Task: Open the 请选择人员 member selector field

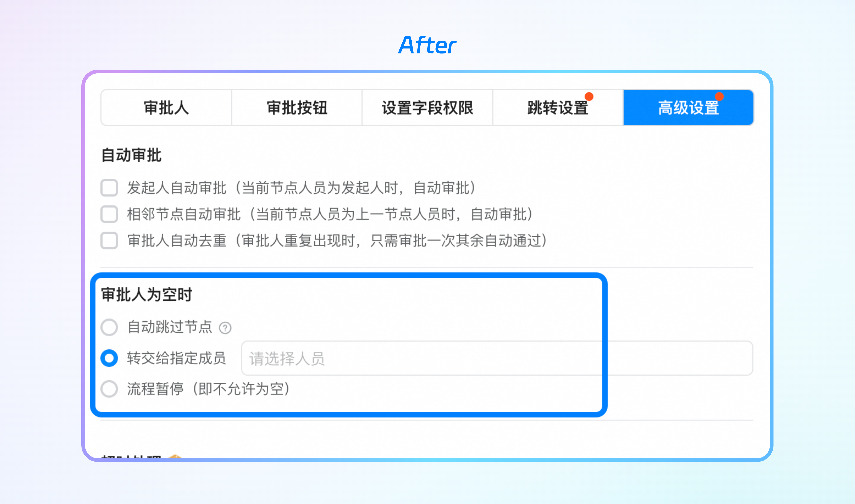Action: click(497, 358)
